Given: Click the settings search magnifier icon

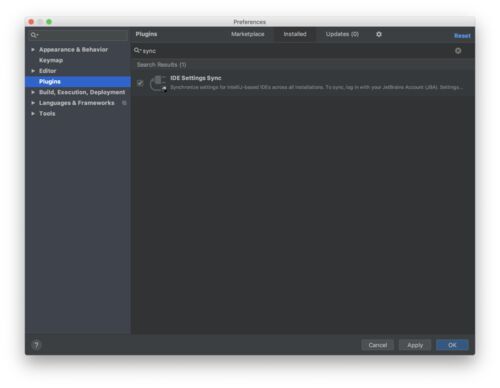Looking at the screenshot, I should [x=34, y=35].
